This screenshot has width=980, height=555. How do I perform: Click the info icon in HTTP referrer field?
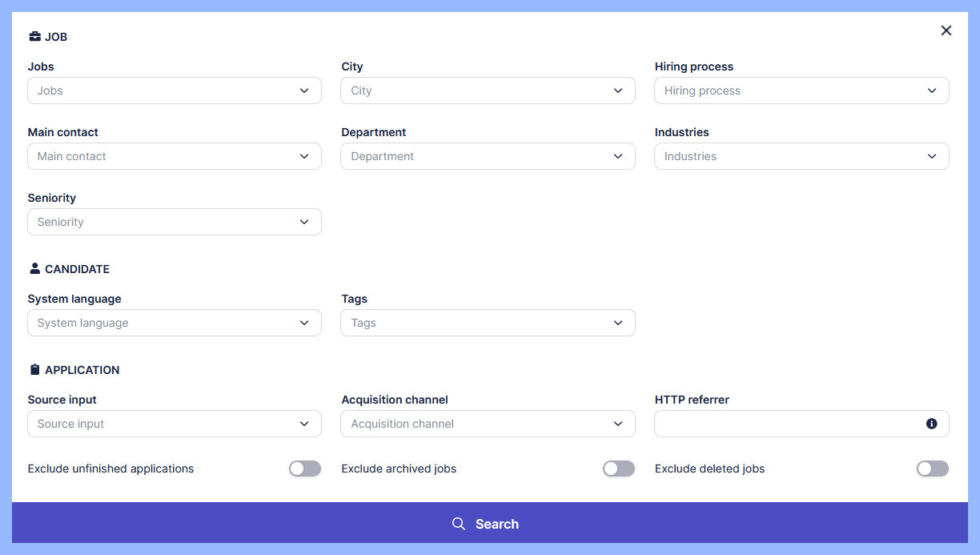pos(931,424)
